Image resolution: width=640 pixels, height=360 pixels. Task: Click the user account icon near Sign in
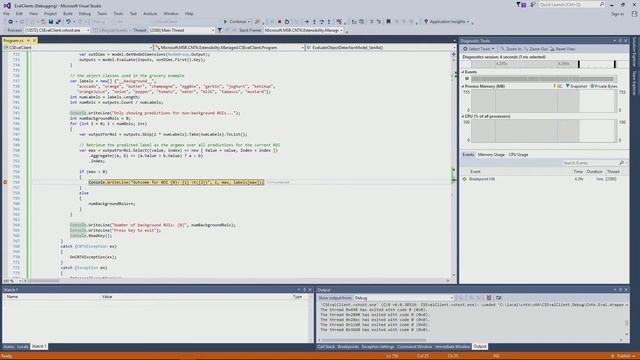[x=634, y=13]
